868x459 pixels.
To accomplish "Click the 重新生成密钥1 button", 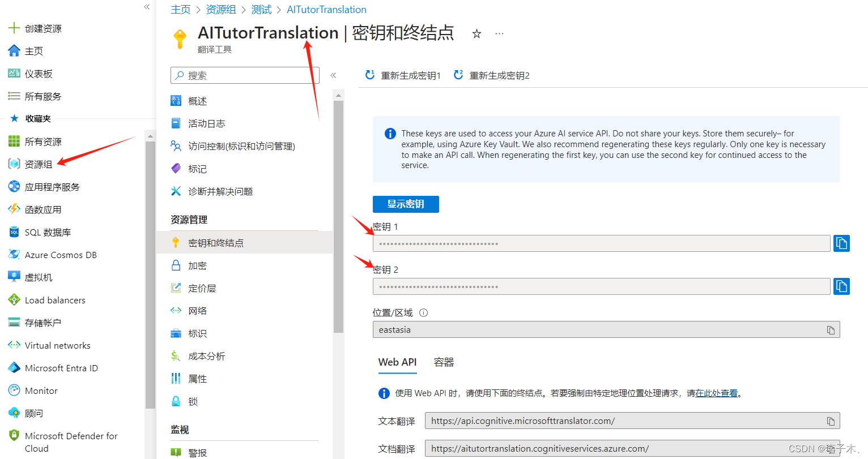I will (x=403, y=75).
